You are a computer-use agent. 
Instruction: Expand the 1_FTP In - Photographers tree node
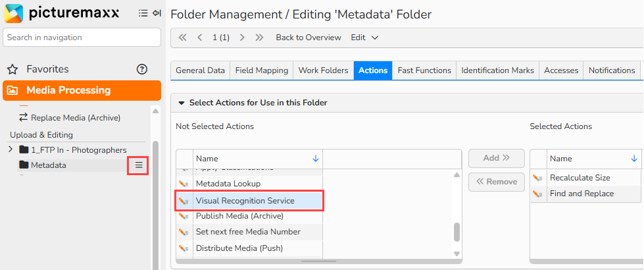(x=11, y=149)
